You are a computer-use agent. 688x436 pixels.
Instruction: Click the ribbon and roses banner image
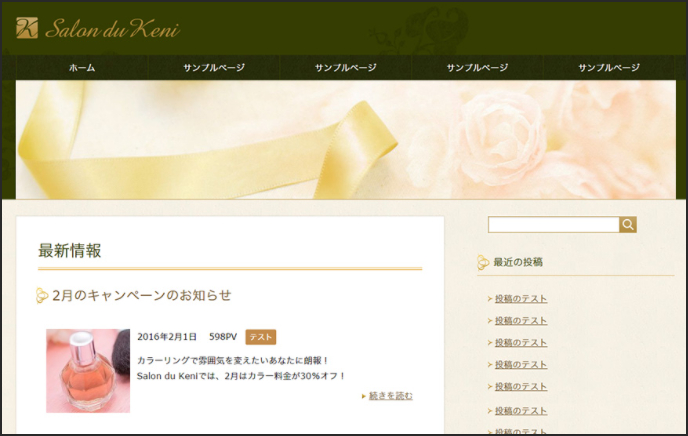346,139
